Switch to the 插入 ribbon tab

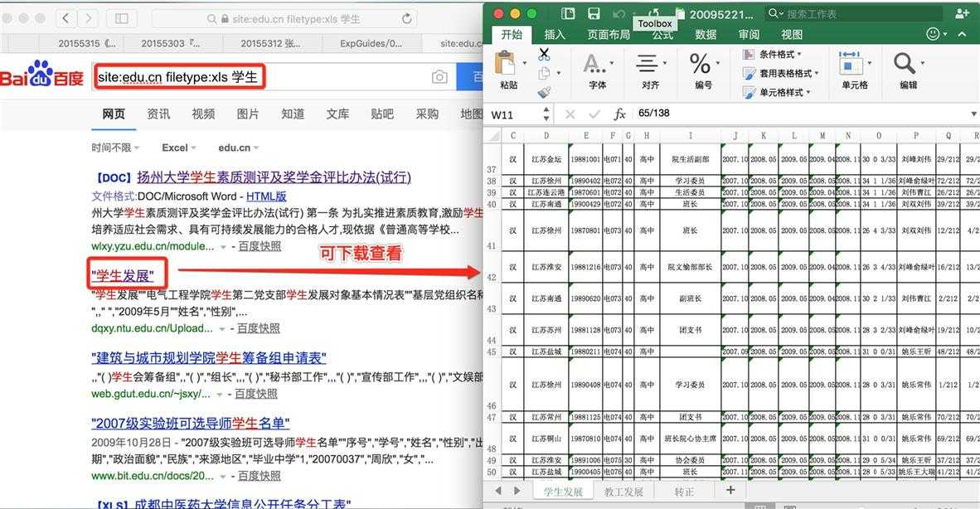555,35
